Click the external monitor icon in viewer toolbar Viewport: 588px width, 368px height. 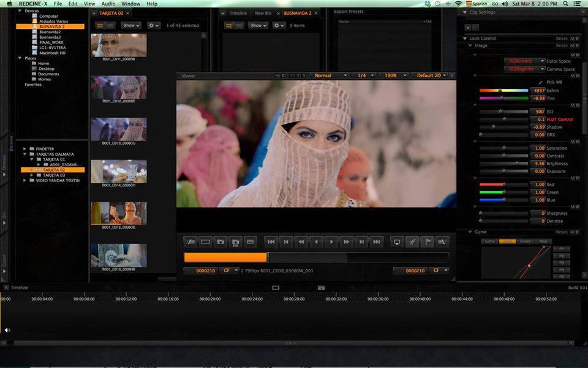(397, 242)
